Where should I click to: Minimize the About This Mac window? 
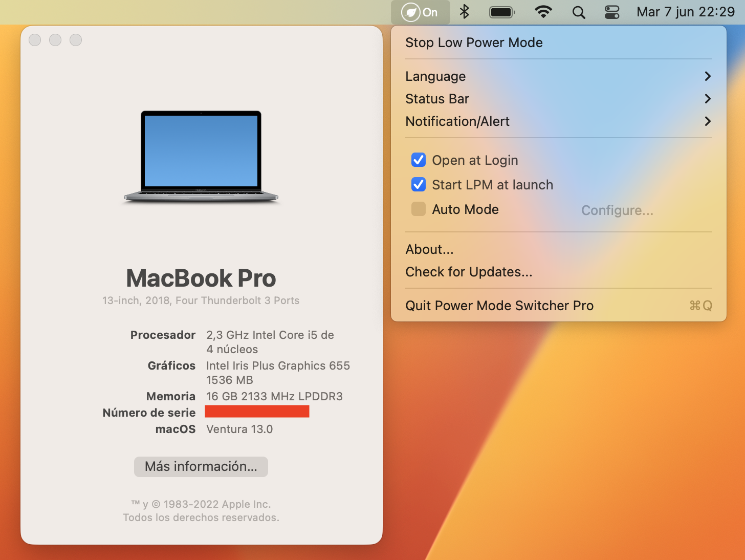point(55,40)
